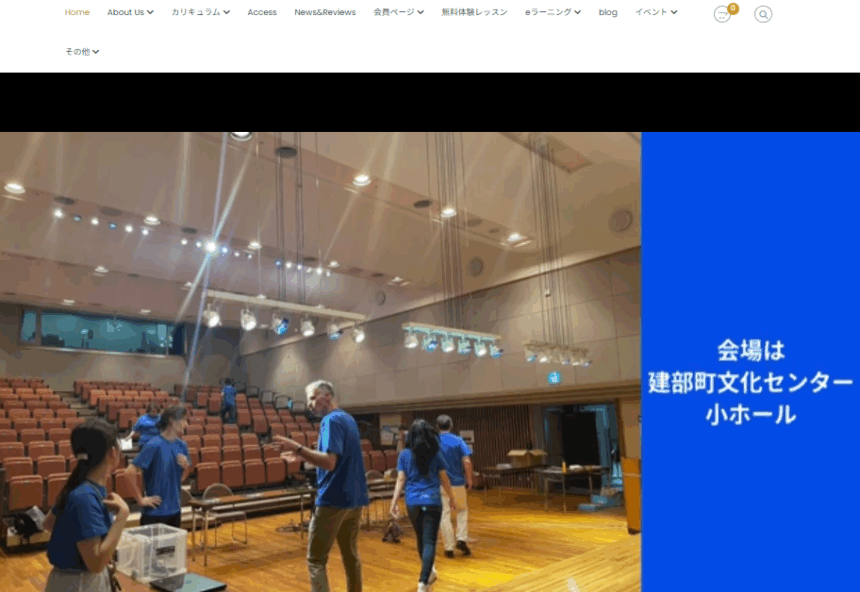Select the 無料体験レッスン menu item
The width and height of the screenshot is (860, 592).
coord(474,12)
